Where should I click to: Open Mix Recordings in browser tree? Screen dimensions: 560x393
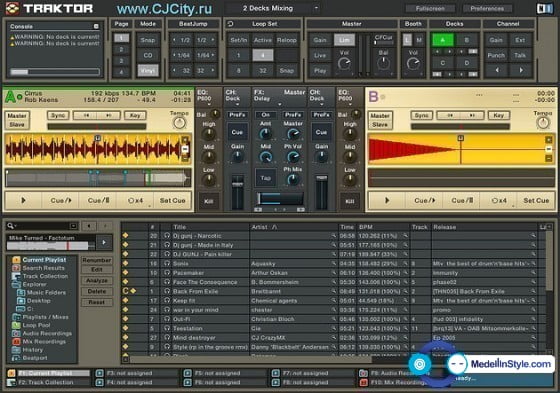44,342
